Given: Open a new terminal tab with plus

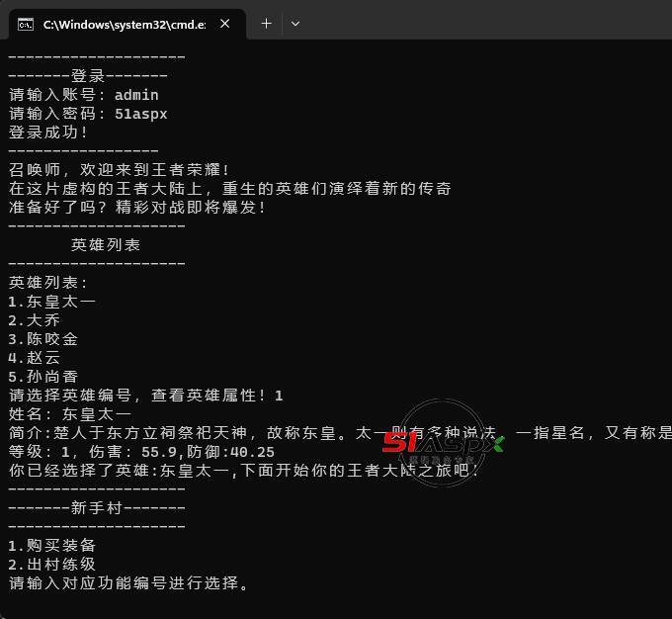Looking at the screenshot, I should [x=266, y=24].
